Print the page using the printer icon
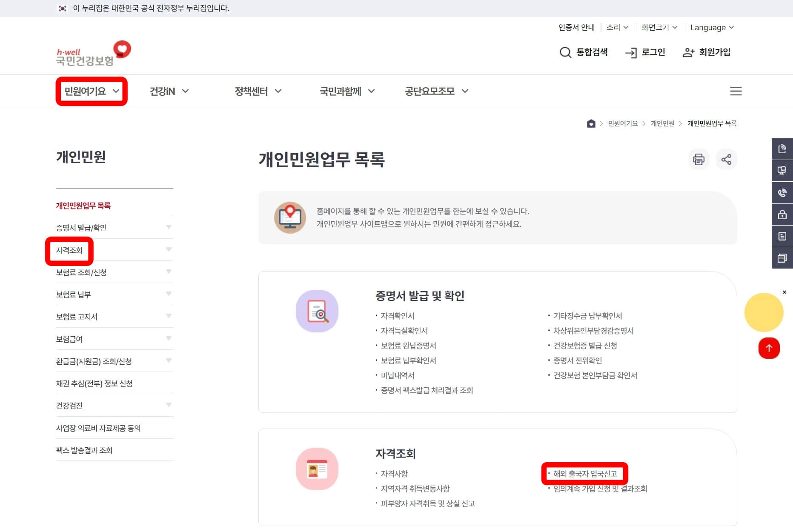This screenshot has width=793, height=532. [x=699, y=160]
